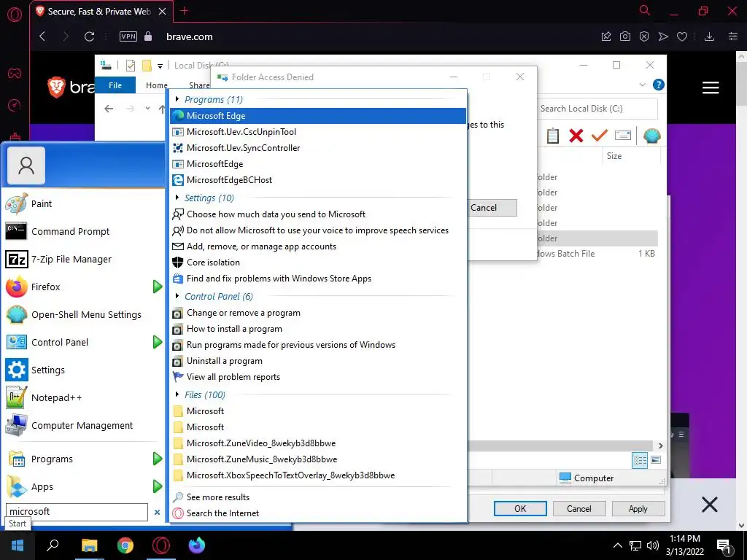Screen dimensions: 747x560
Task: Click Cancel next to the OK button
Action: click(578, 508)
